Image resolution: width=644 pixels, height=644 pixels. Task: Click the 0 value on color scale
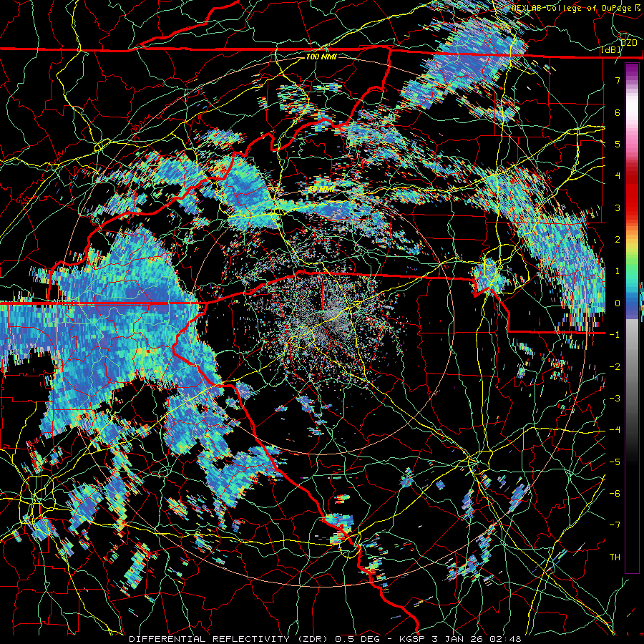coord(618,303)
